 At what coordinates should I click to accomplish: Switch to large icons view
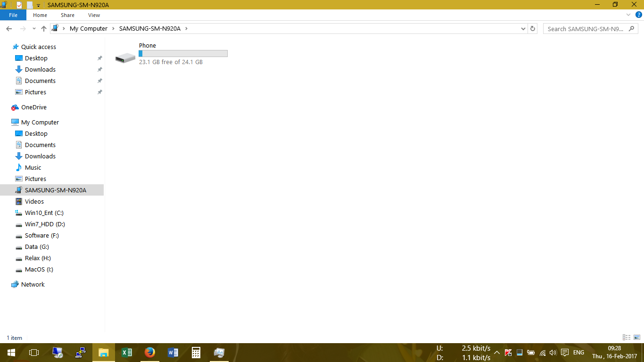(637, 337)
